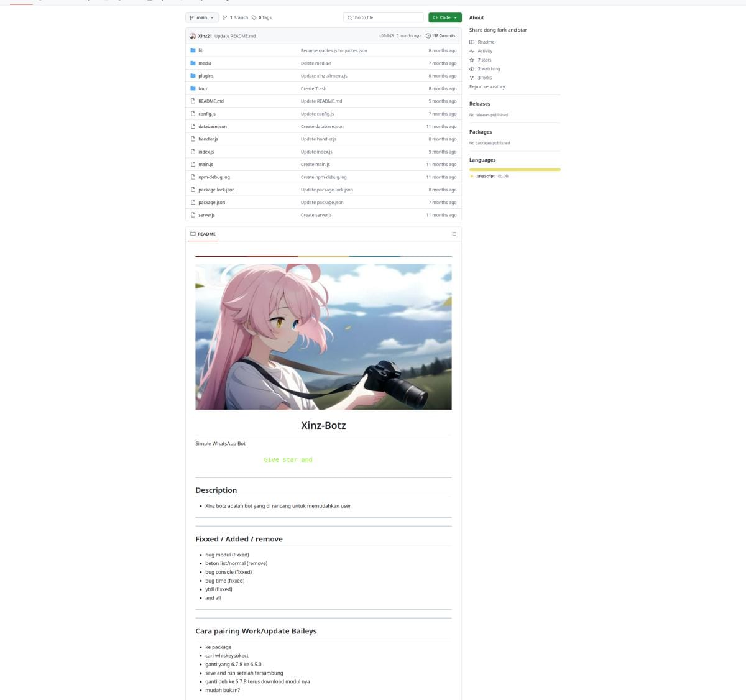746x700 pixels.
Task: Click Xinz21's avatar in the commit row
Action: (193, 35)
